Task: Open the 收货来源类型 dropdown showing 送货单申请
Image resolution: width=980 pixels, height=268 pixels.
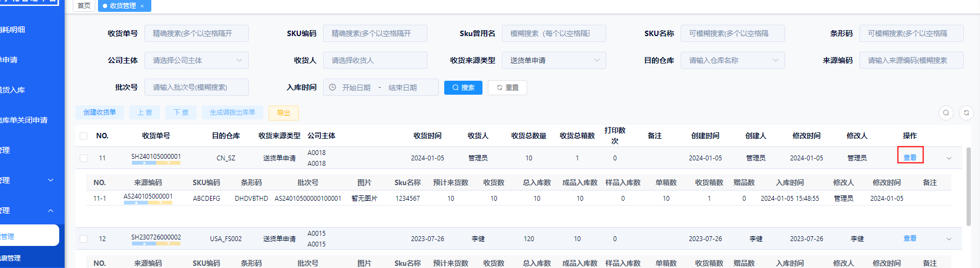Action: 554,60
